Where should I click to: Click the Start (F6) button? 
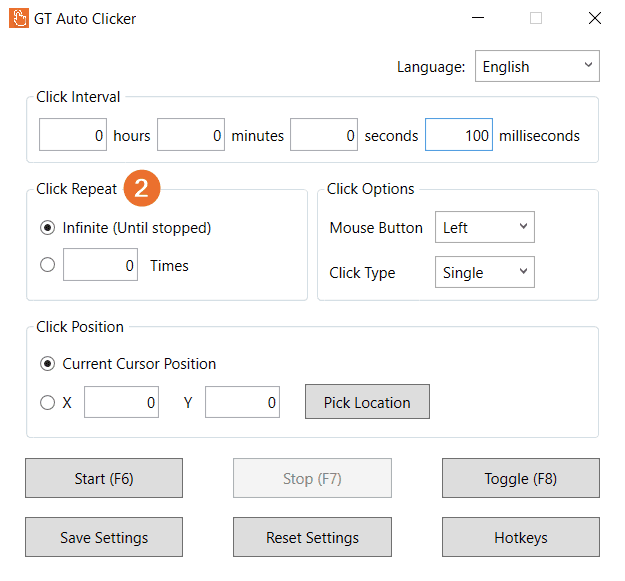coord(104,478)
